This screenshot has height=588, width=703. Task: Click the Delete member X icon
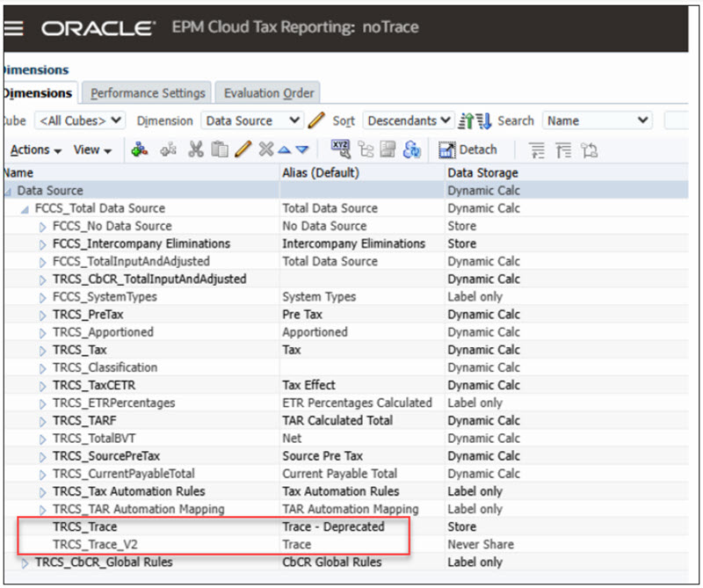[x=266, y=149]
